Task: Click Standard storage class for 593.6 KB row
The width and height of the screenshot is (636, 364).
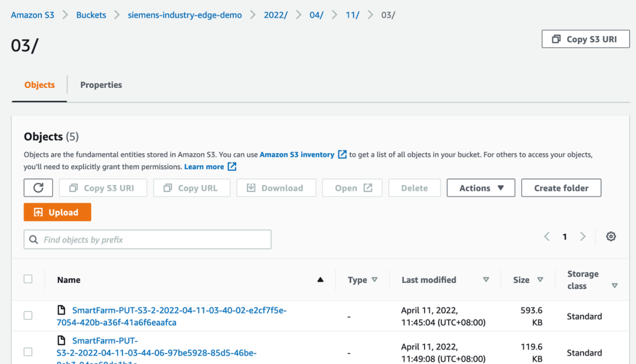Action: tap(585, 316)
